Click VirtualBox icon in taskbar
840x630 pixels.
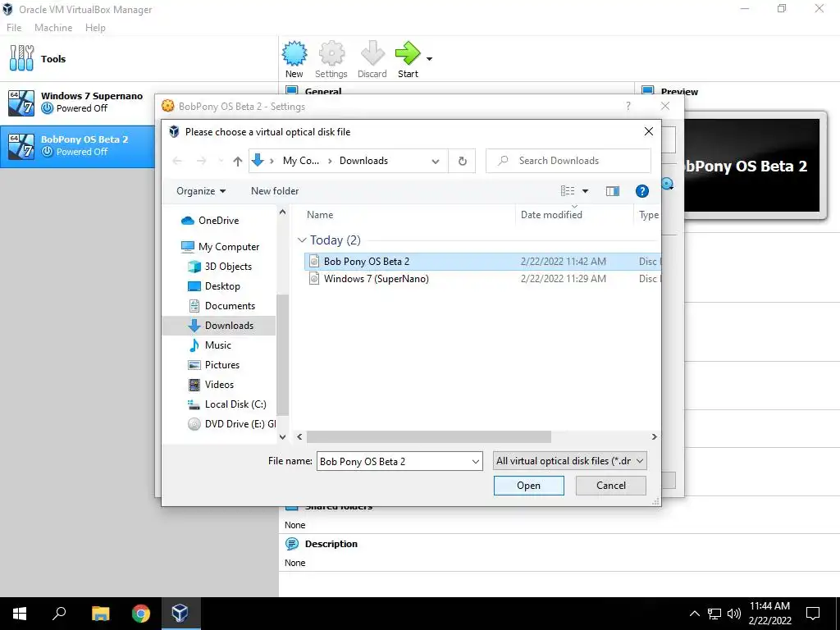180,614
